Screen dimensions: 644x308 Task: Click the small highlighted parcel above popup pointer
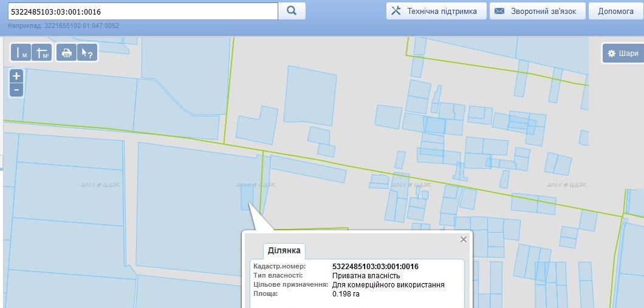[247, 197]
